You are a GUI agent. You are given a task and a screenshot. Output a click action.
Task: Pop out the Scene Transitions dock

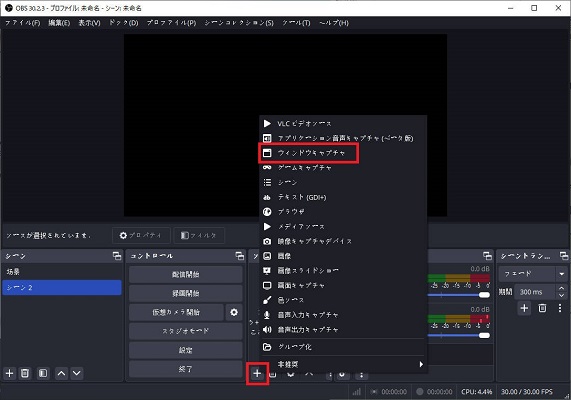563,256
